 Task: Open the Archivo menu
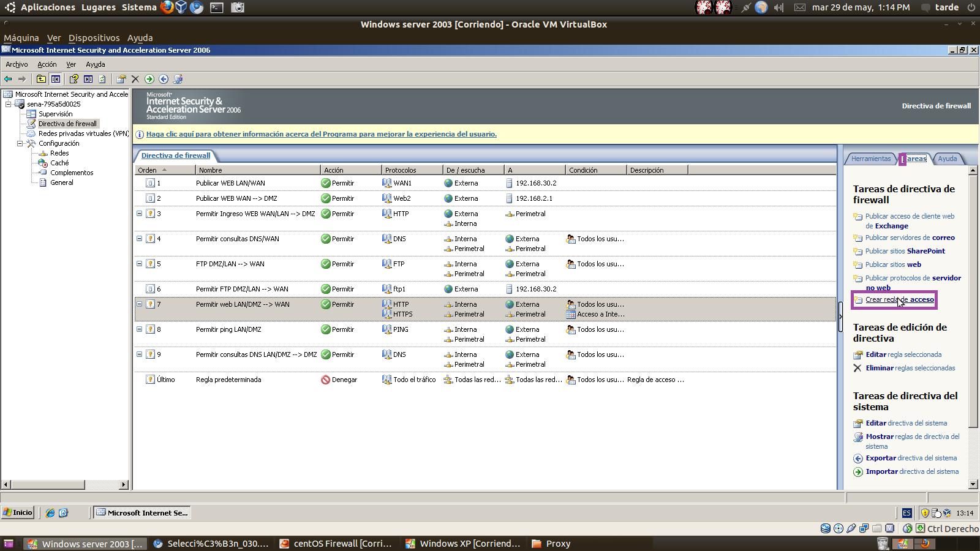(x=17, y=64)
